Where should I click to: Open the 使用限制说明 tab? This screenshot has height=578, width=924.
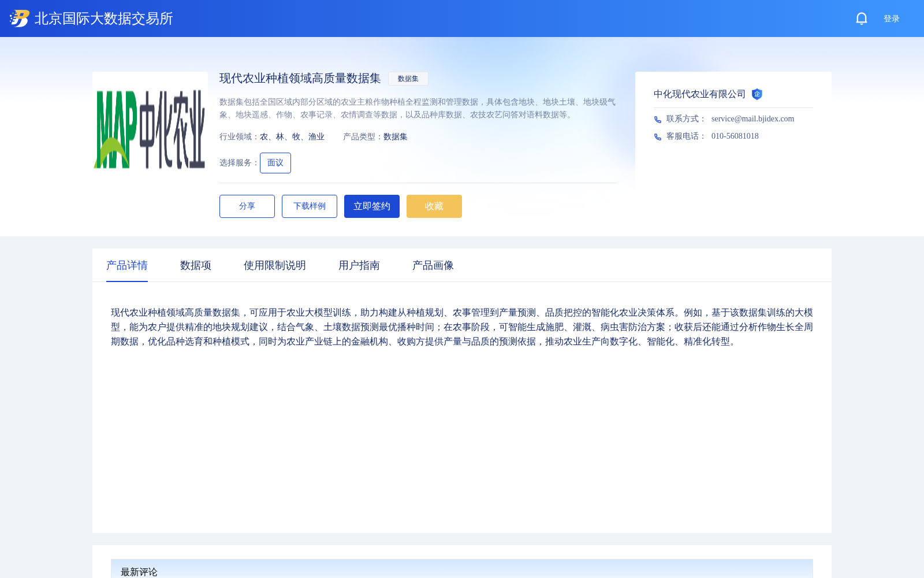click(x=275, y=265)
